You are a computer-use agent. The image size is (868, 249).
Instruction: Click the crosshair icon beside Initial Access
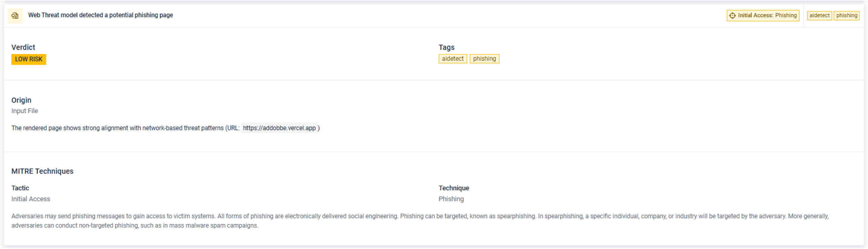(732, 16)
